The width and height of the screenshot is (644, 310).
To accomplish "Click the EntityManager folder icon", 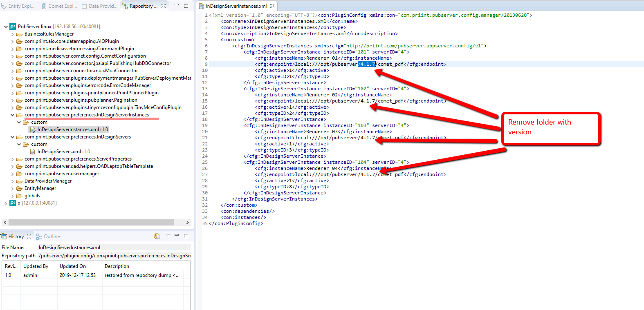I will (19, 188).
